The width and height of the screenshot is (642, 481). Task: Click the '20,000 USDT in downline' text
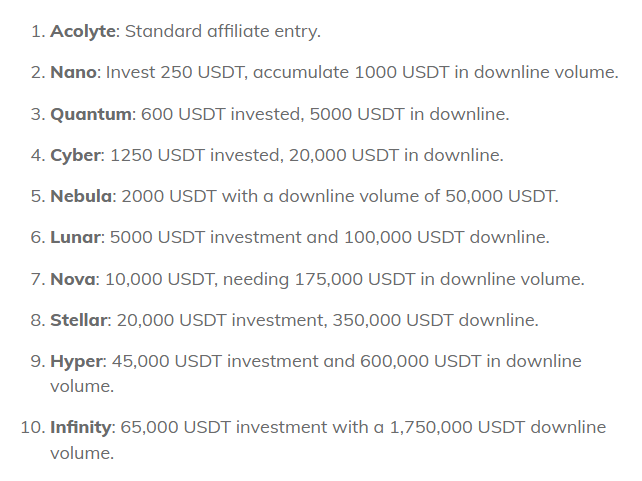pos(394,156)
